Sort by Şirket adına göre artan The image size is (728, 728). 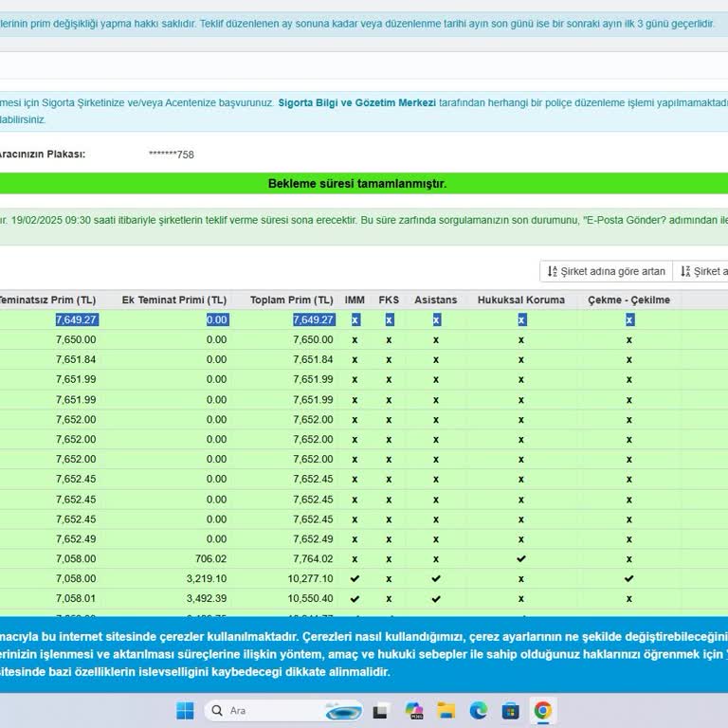pyautogui.click(x=606, y=271)
